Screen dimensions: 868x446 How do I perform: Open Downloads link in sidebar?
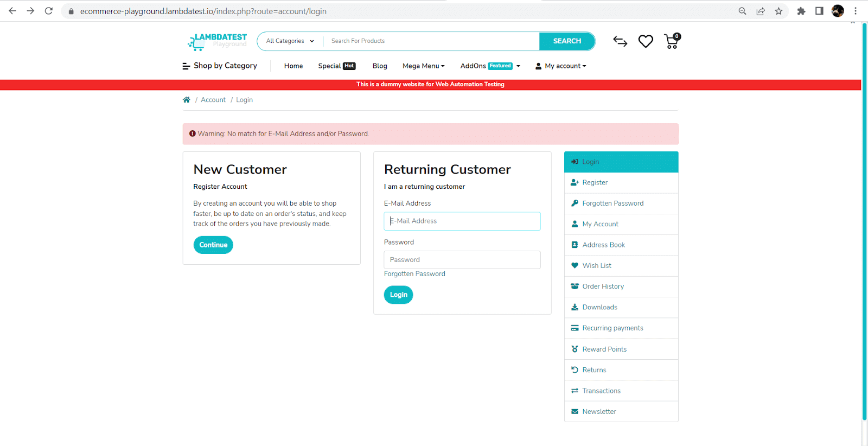click(621, 307)
